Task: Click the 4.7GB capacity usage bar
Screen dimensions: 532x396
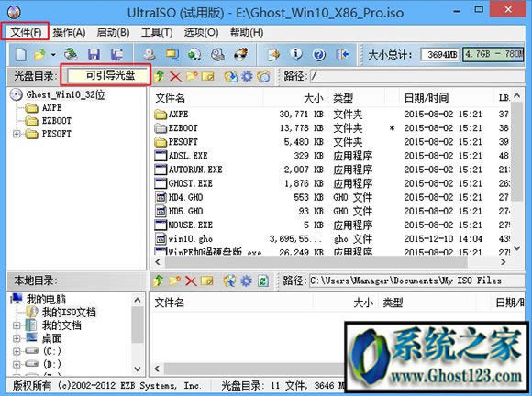Action: tap(493, 54)
